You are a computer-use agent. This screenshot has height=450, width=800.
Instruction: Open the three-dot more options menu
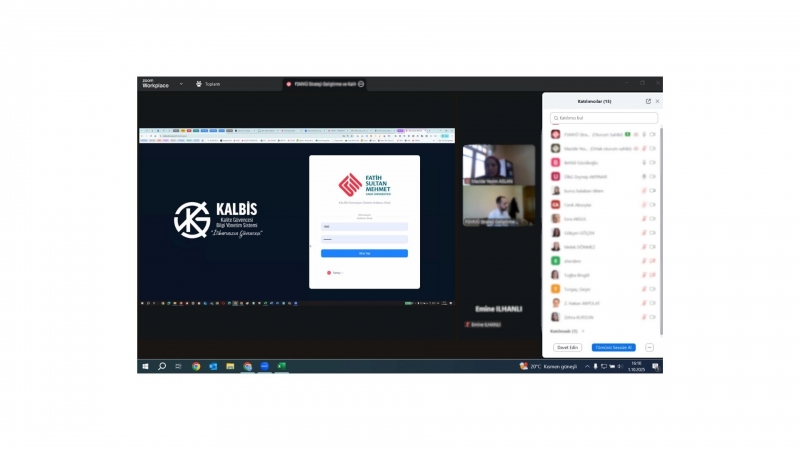point(649,347)
